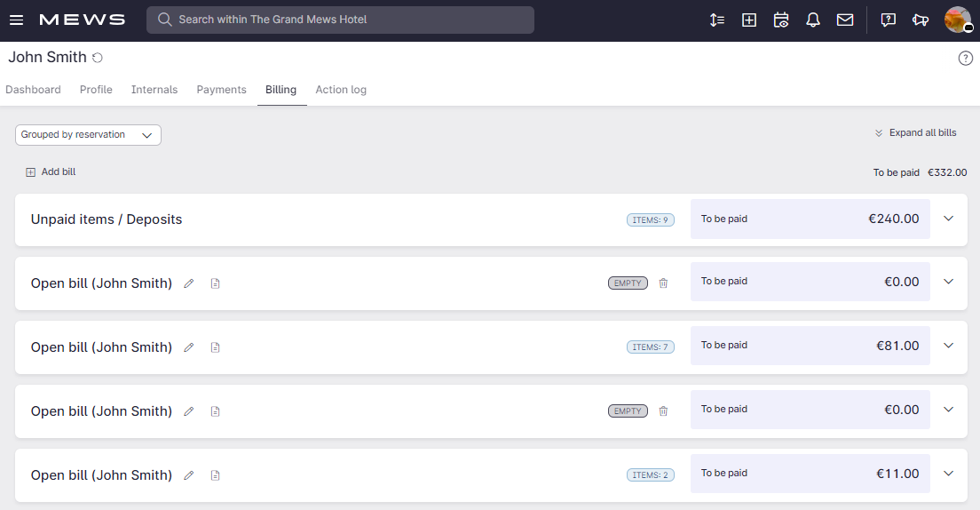Open the Grouped by reservation dropdown
This screenshot has height=510, width=980.
[88, 135]
